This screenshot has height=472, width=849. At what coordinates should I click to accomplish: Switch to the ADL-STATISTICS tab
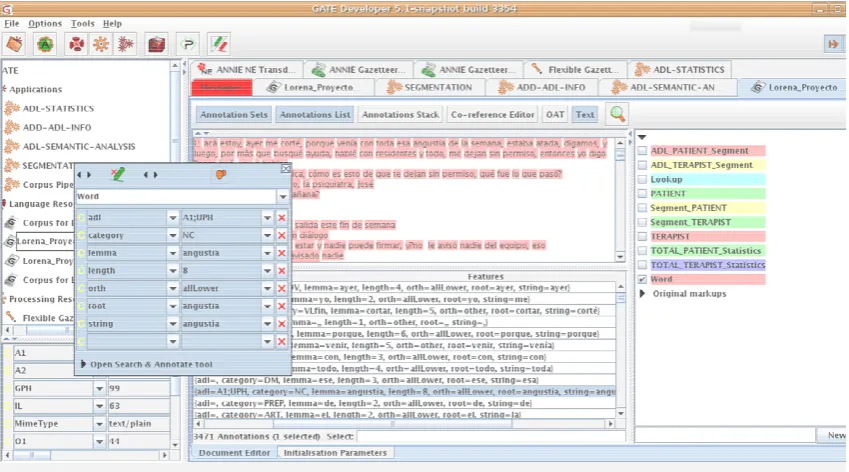pos(679,69)
